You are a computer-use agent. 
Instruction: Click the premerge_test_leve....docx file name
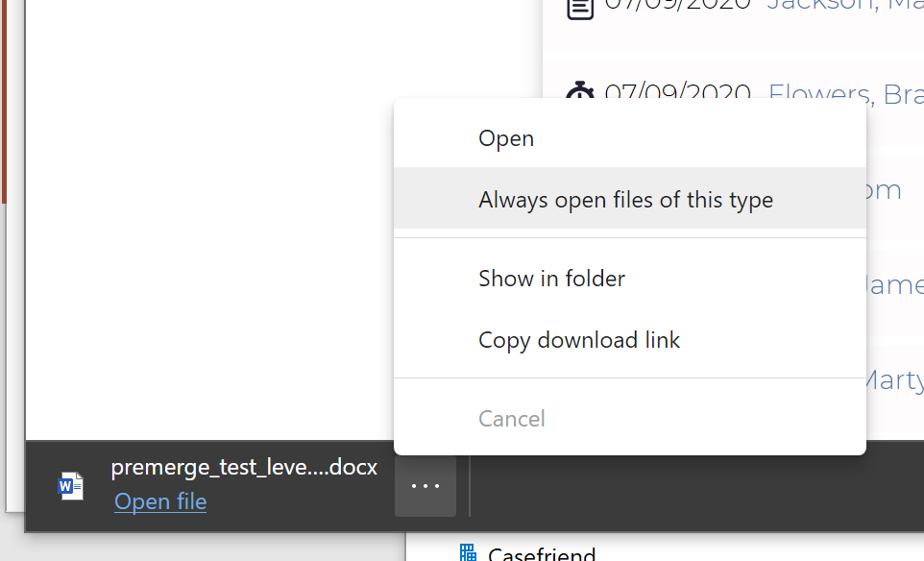[x=244, y=467]
